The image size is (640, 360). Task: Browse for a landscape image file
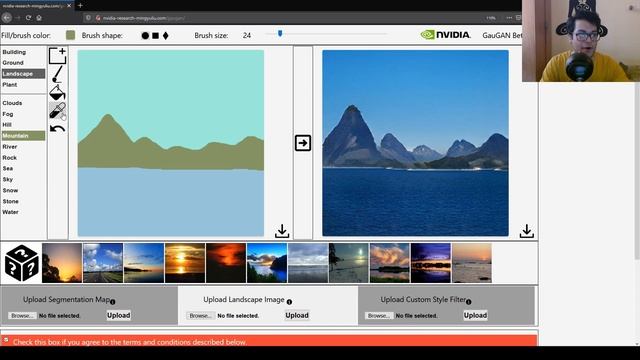pyautogui.click(x=200, y=316)
